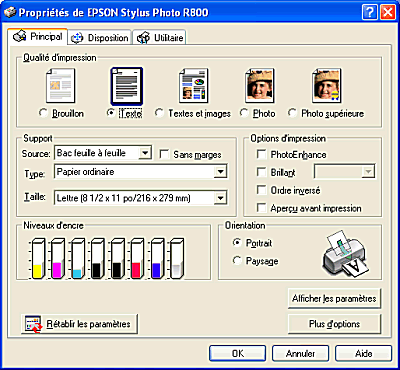Select the Brouillon draft quality icon
This screenshot has width=400, height=370.
(60, 86)
